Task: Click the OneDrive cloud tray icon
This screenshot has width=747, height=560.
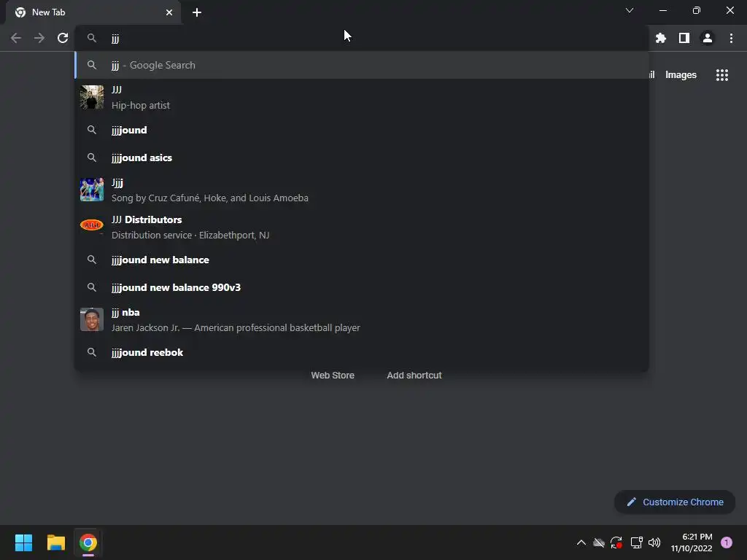Action: 599,542
